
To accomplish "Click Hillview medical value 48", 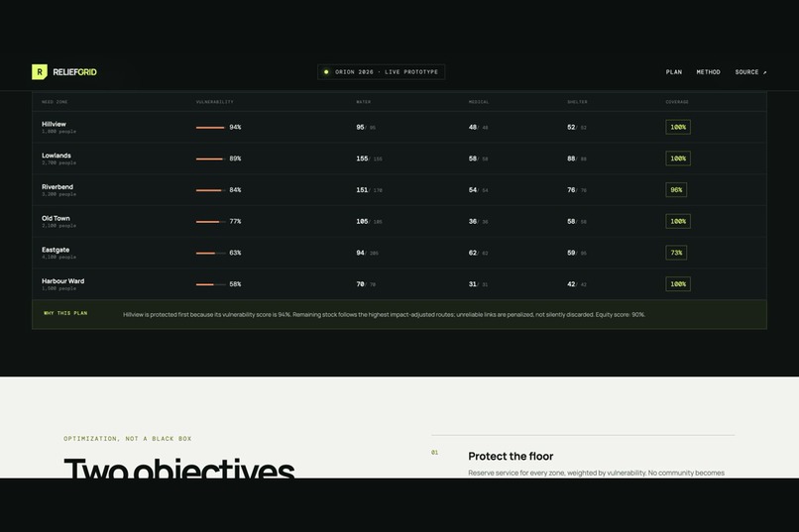I will 473,127.
